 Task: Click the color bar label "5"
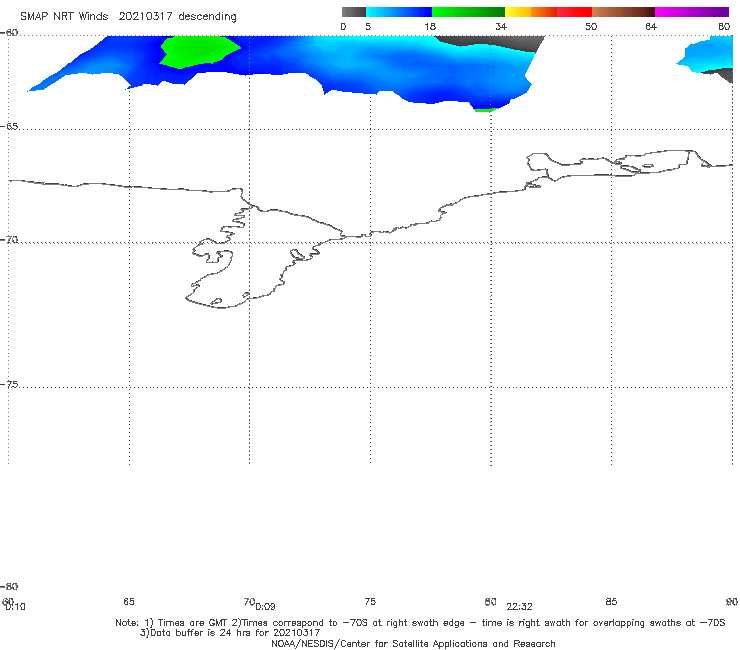tap(368, 26)
